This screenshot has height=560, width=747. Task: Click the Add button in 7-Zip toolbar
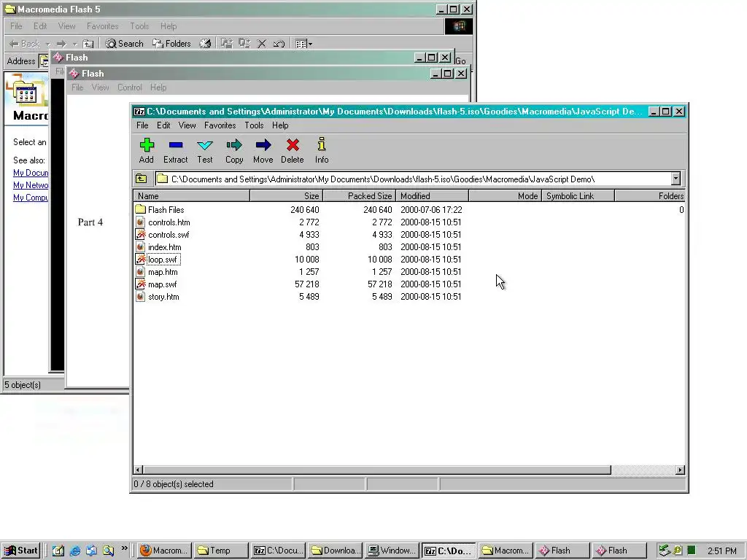[x=146, y=150]
